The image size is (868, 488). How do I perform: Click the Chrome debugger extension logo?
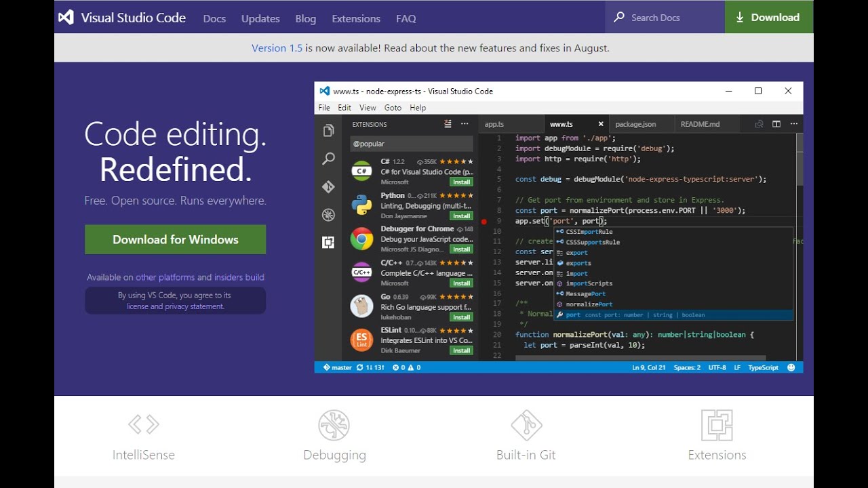tap(361, 239)
